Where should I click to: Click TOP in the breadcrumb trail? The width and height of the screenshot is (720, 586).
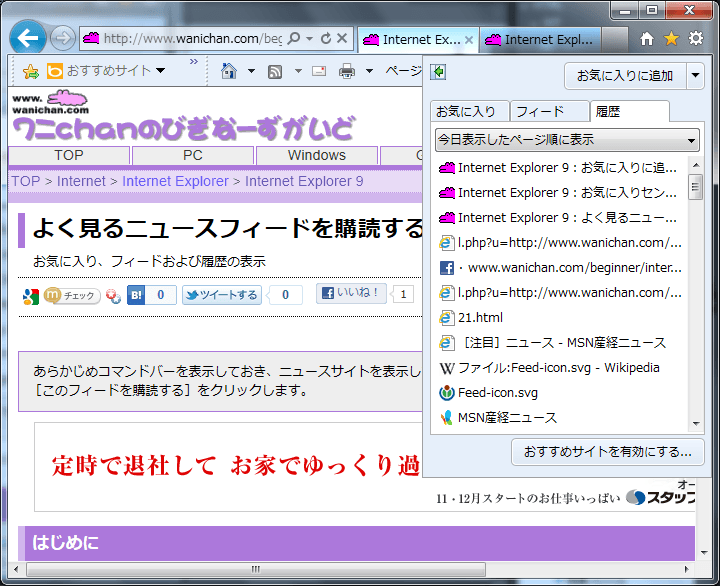[26, 181]
